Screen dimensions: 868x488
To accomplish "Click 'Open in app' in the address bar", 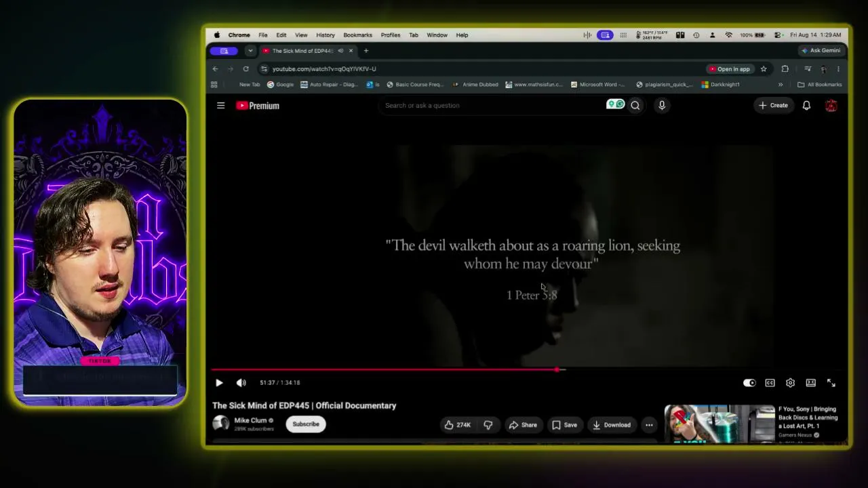I will point(729,69).
